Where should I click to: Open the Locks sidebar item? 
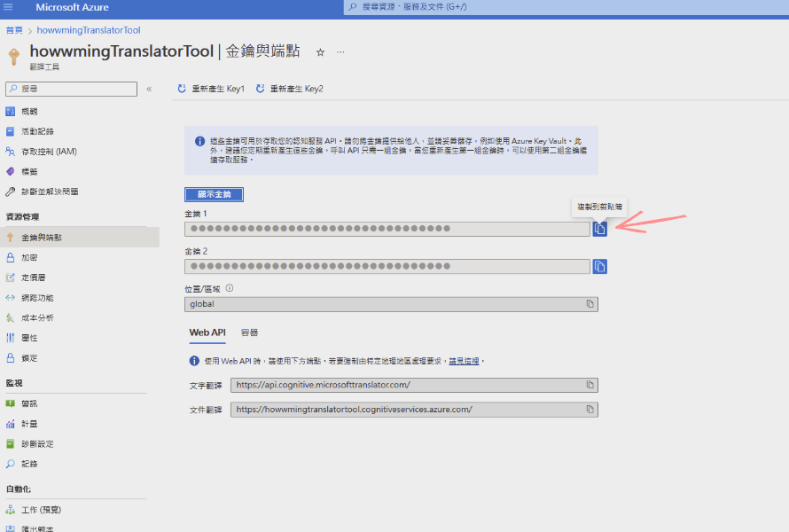pyautogui.click(x=29, y=358)
